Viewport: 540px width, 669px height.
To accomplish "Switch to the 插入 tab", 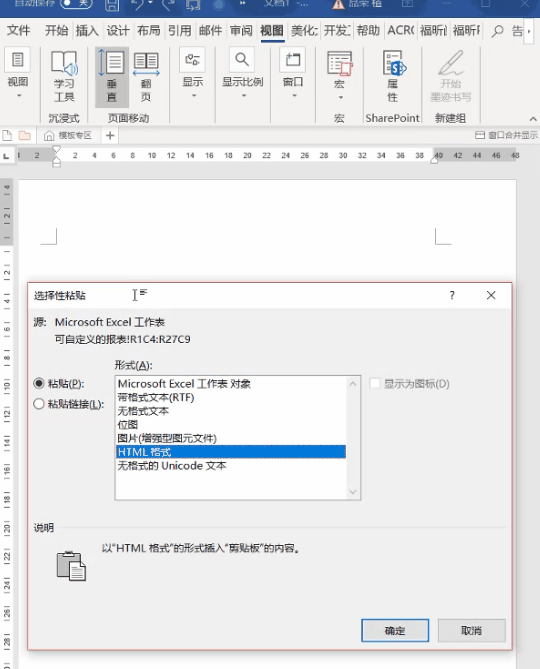I will pos(87,31).
